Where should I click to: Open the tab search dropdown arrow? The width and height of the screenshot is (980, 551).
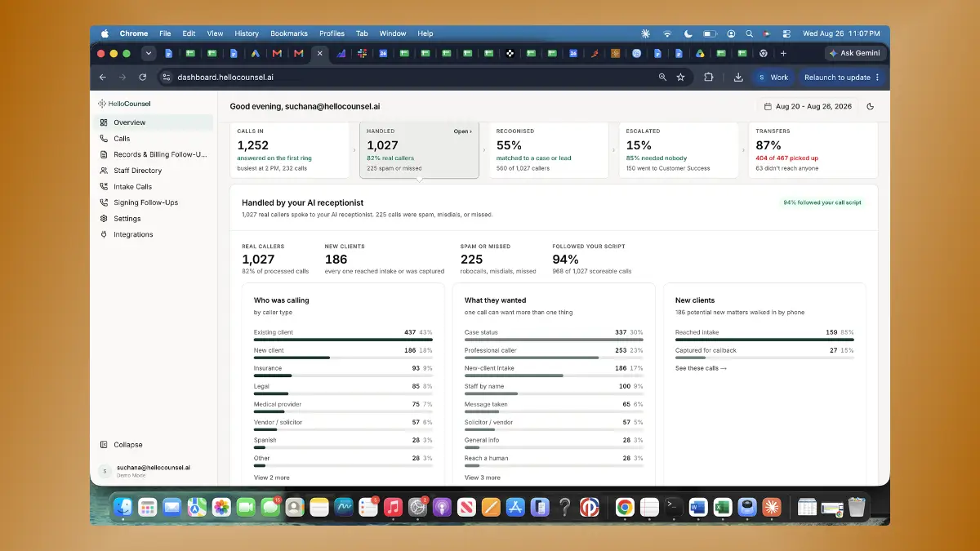(148, 54)
